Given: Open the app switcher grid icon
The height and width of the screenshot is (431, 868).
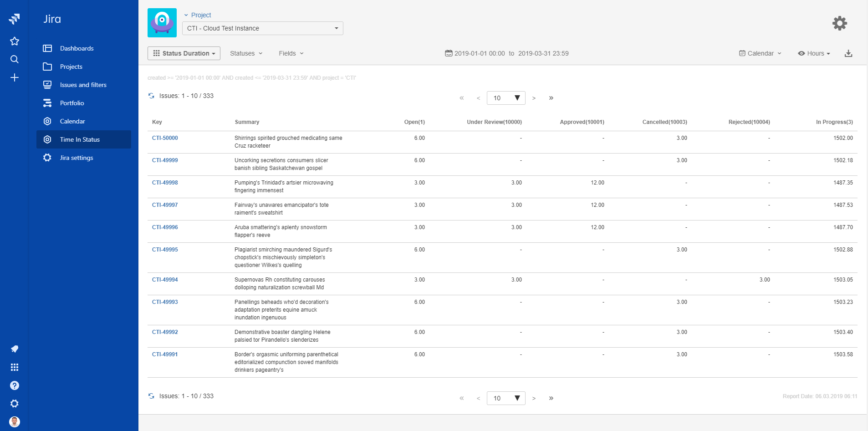Looking at the screenshot, I should [14, 367].
